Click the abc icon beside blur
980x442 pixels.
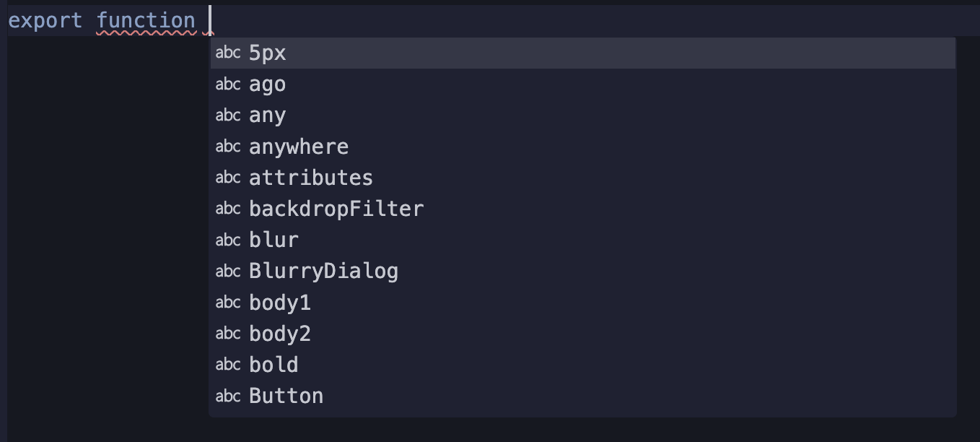click(227, 240)
